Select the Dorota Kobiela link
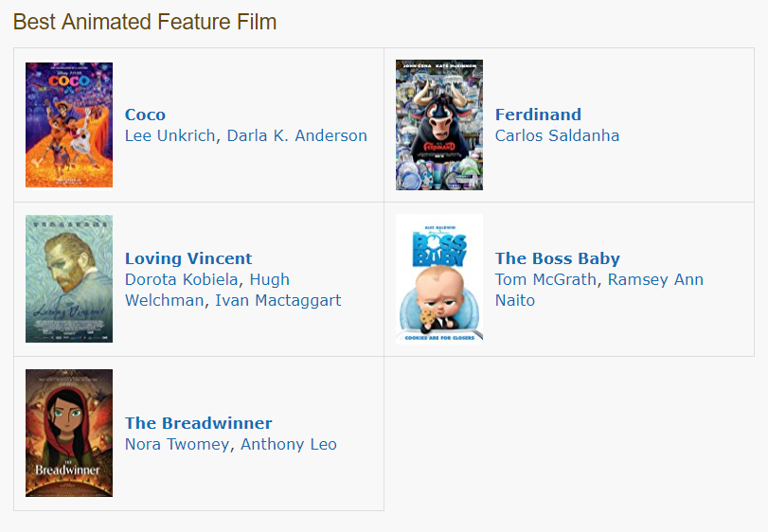 183,279
